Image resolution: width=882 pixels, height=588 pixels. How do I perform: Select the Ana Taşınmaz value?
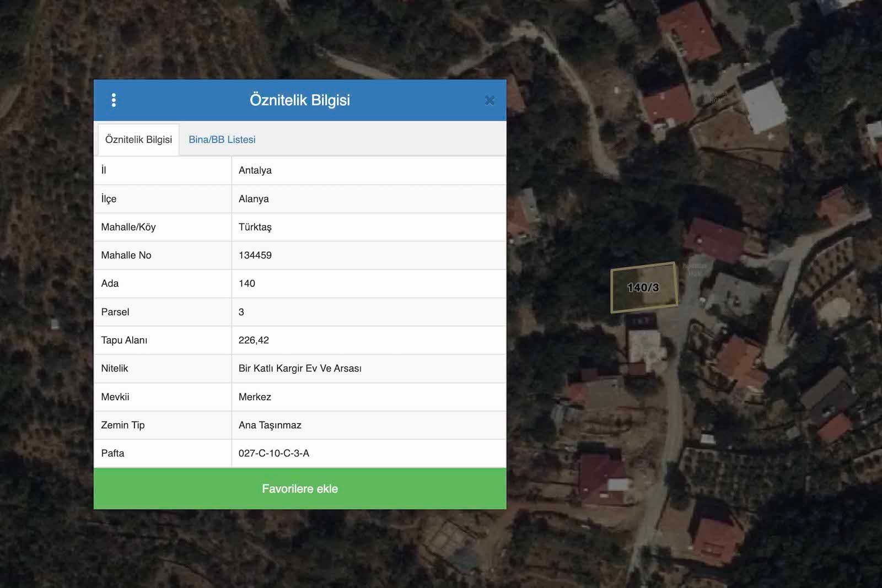[x=270, y=425]
